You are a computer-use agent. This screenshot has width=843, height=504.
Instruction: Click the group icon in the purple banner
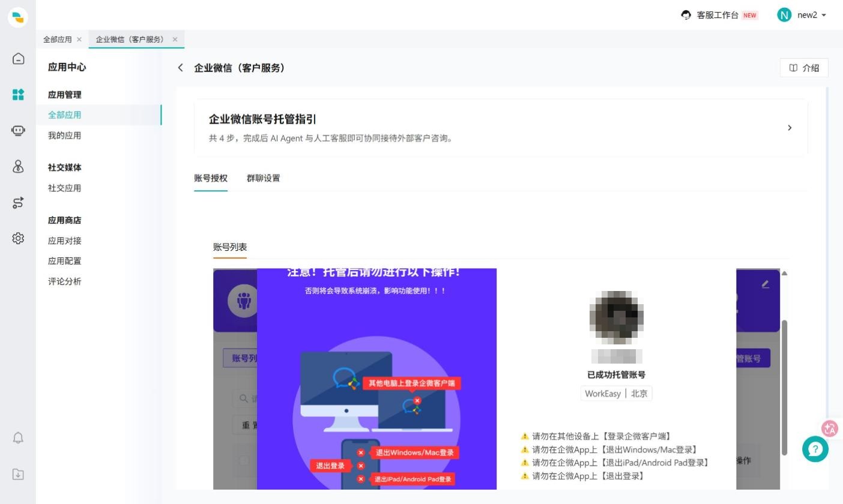243,300
